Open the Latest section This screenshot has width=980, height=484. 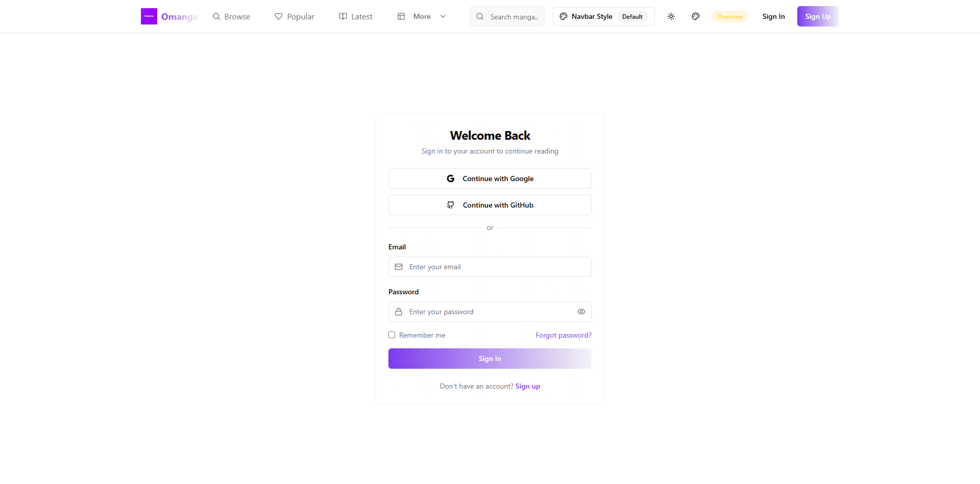[356, 16]
